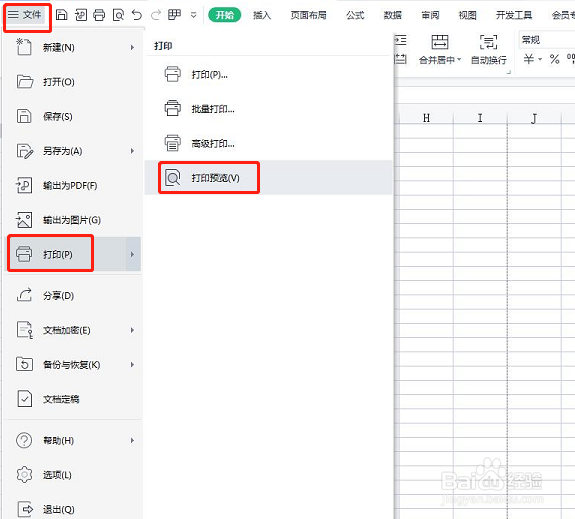Click the 输出为图片 picture icon
Image resolution: width=575 pixels, height=519 pixels.
[x=24, y=220]
